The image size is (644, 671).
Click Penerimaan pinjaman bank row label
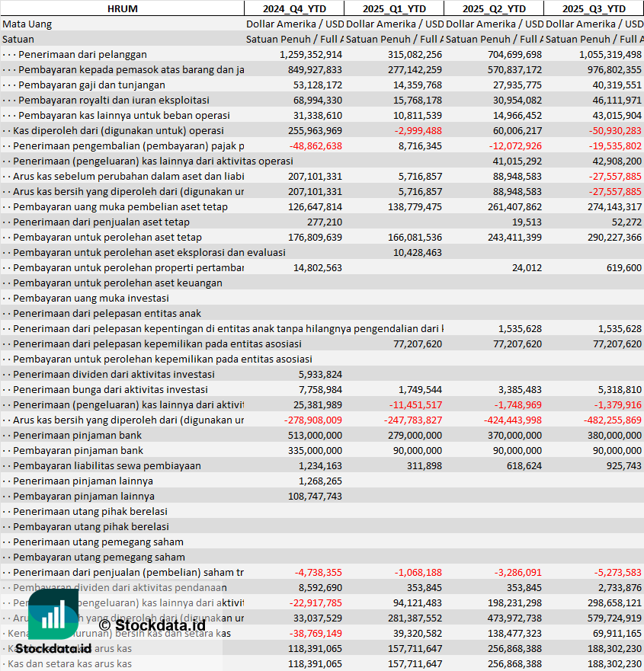pyautogui.click(x=77, y=436)
